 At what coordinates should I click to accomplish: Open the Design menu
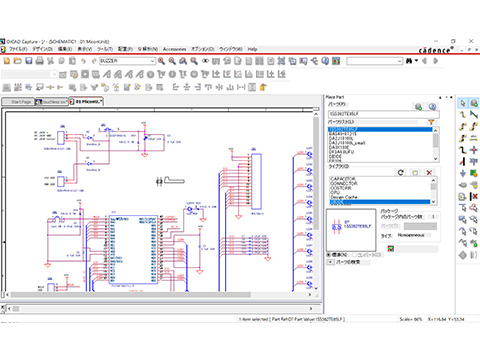click(x=42, y=49)
